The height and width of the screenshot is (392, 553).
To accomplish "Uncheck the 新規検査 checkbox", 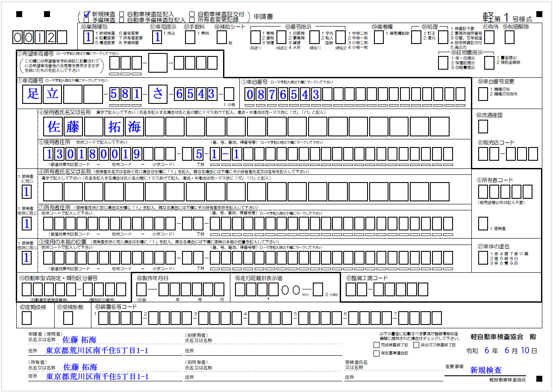I will [x=87, y=14].
